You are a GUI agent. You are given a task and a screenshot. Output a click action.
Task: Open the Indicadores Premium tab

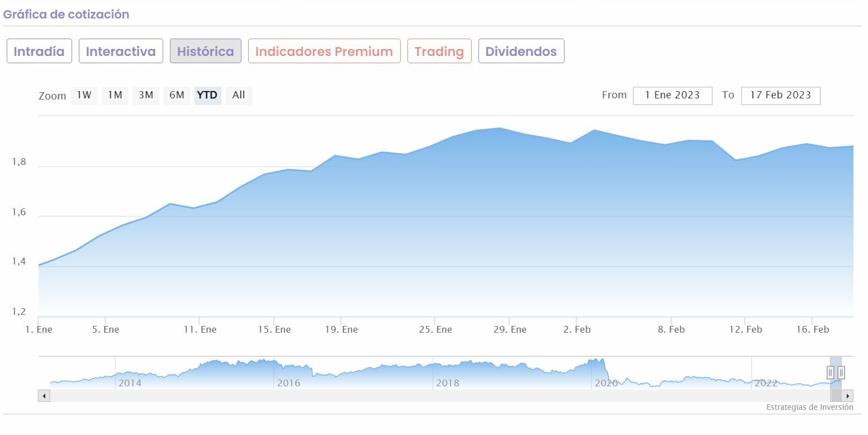(324, 51)
